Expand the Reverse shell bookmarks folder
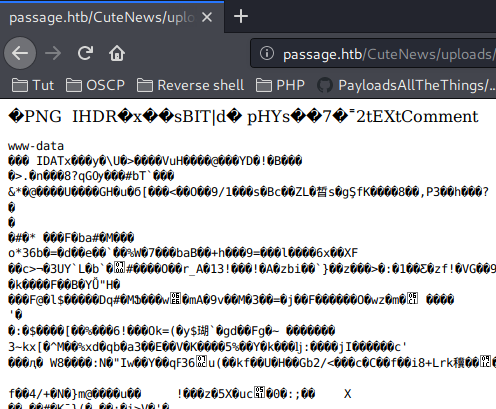Viewport: 496px width, 409px height. click(x=191, y=85)
